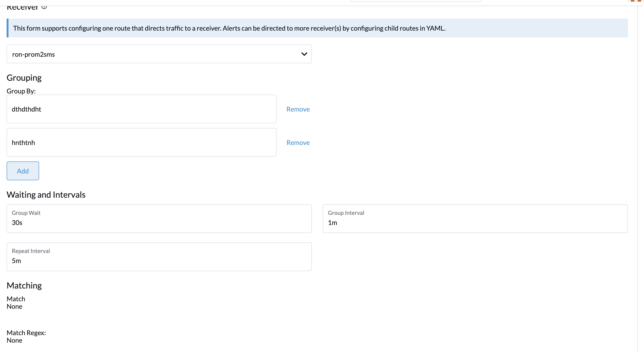Viewport: 644px width, 353px height.
Task: Click None under the Match label
Action: [15, 306]
